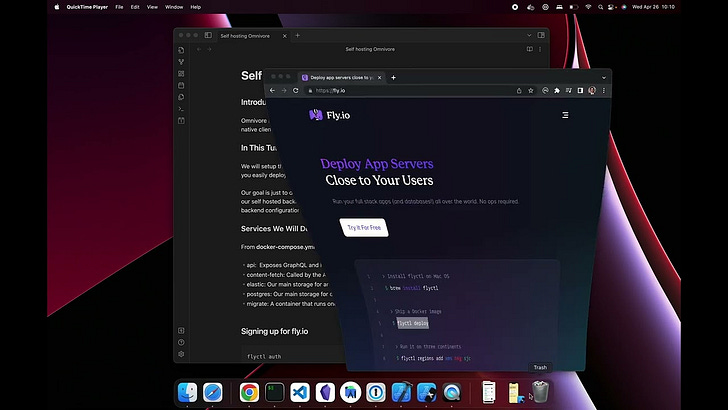The height and width of the screenshot is (410, 728).
Task: Go forward in Obsidian navigation
Action: (x=209, y=49)
